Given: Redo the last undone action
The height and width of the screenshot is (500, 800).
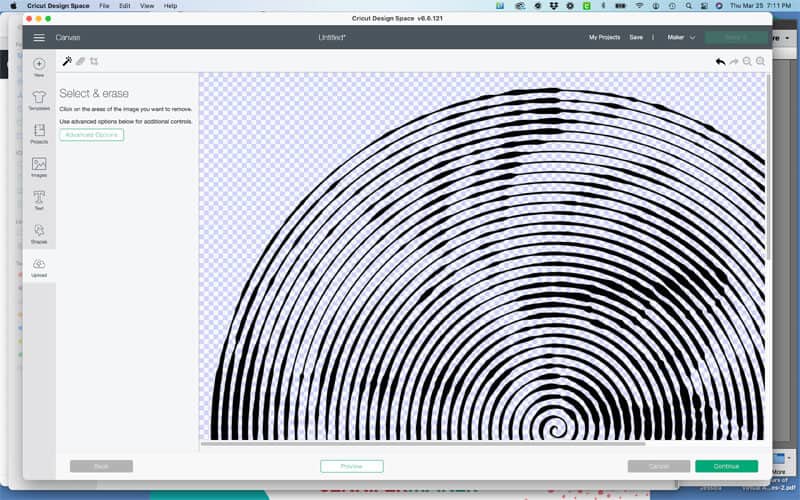Looking at the screenshot, I should click(x=734, y=62).
